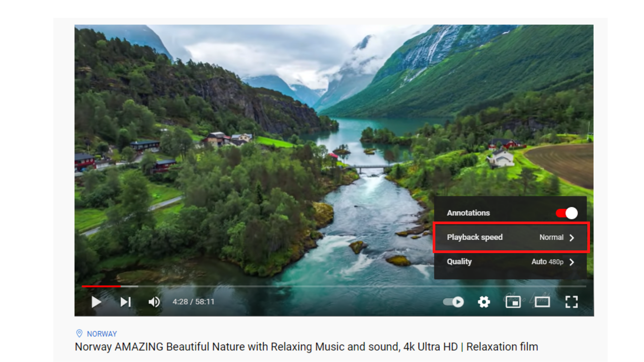Expand the Playback speed chevron
Screen dimensions: 644x362
point(572,238)
